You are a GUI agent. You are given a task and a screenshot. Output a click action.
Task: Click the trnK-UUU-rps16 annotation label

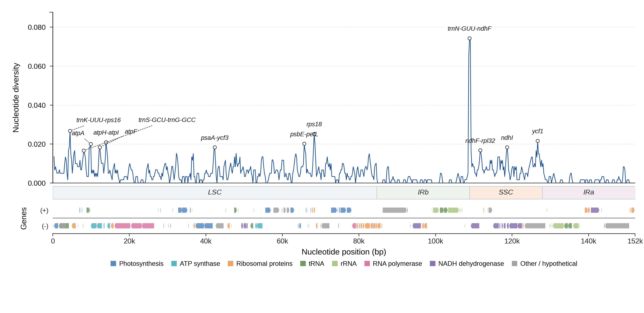coord(98,120)
